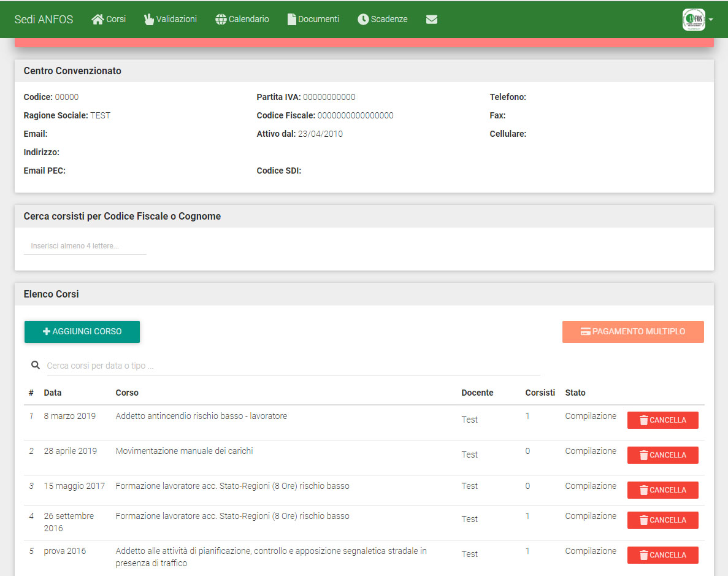Focus the corsisti search input field
This screenshot has height=576, width=728.
[85, 246]
